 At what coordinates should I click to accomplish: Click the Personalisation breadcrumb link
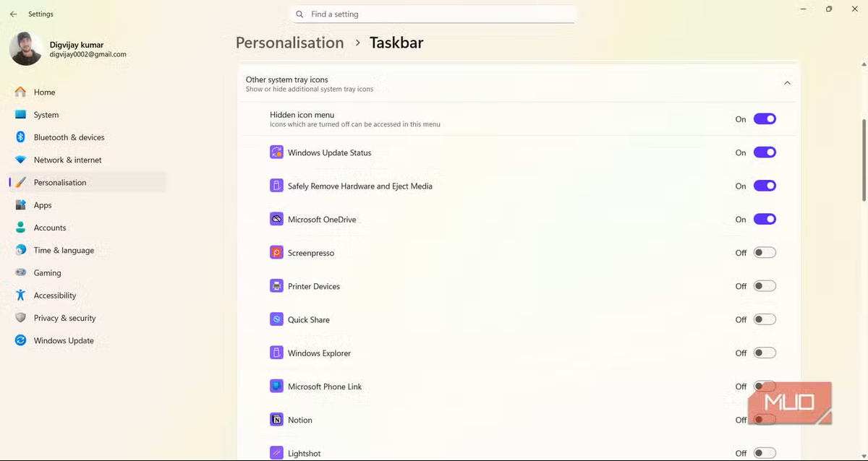tap(289, 43)
